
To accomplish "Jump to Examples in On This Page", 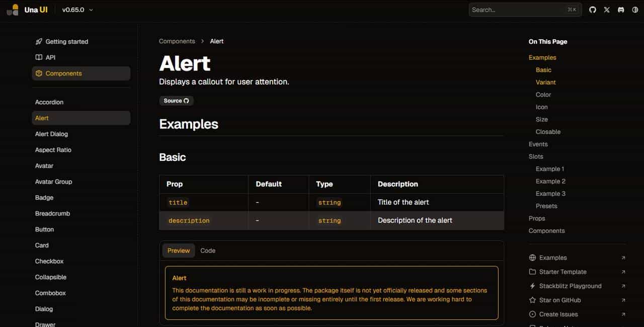I will (x=542, y=57).
